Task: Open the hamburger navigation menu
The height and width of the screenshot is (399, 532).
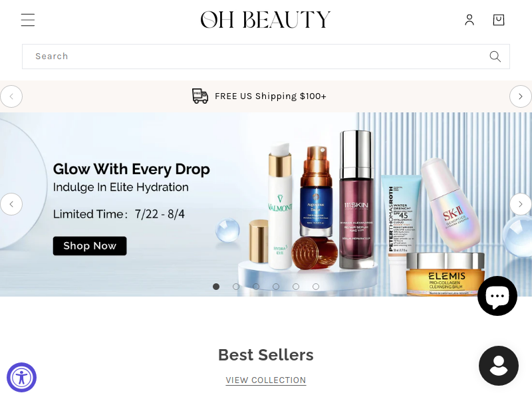Action: pos(28,20)
